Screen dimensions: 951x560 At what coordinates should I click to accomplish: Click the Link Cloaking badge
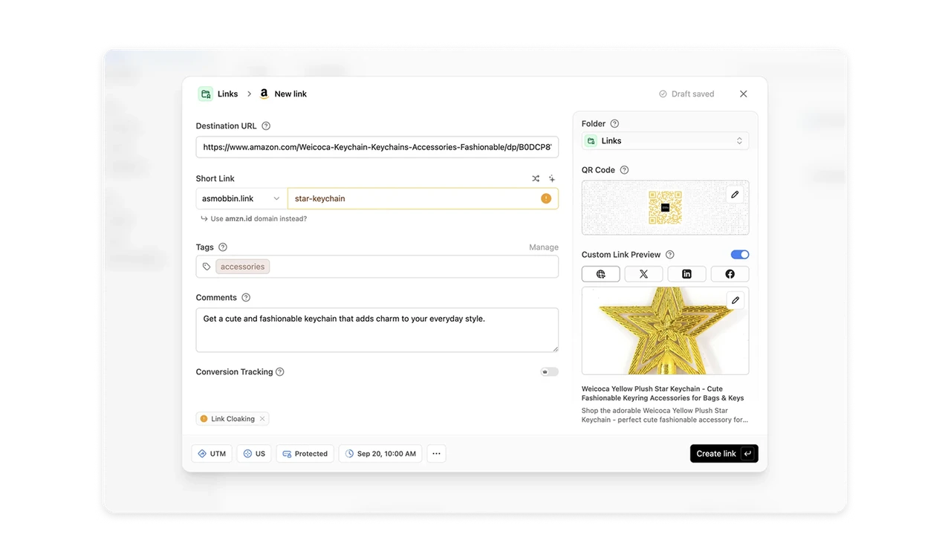coord(233,419)
